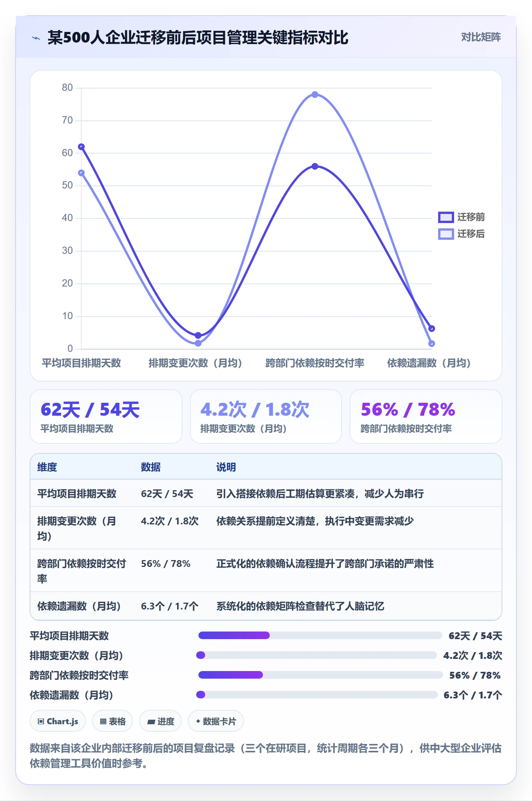Image resolution: width=532 pixels, height=801 pixels.
Task: Select 迁移后 chart point for 排期变更次数
Action: 198,344
